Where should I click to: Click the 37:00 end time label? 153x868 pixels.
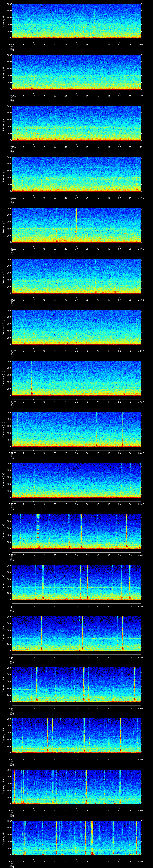pos(141,402)
